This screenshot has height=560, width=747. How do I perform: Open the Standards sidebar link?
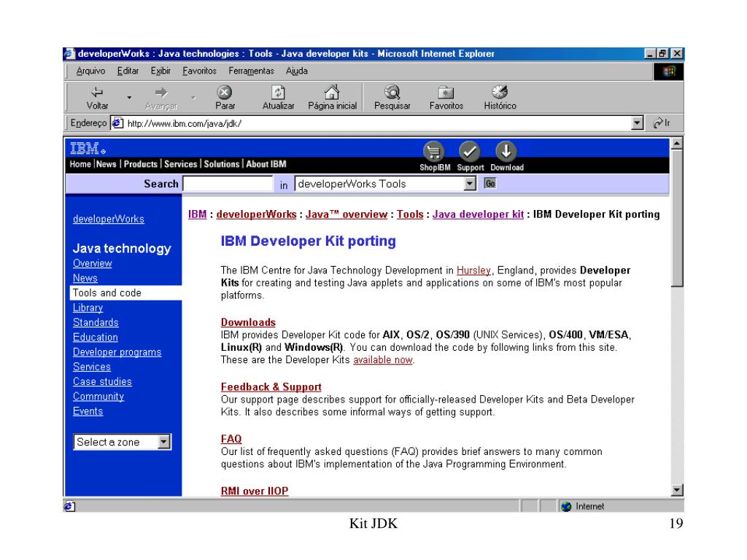coord(96,322)
